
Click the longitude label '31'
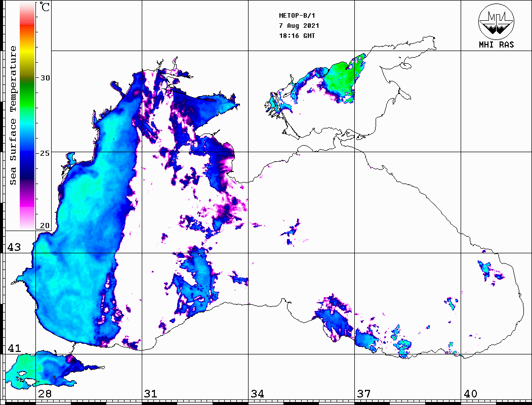point(151,393)
